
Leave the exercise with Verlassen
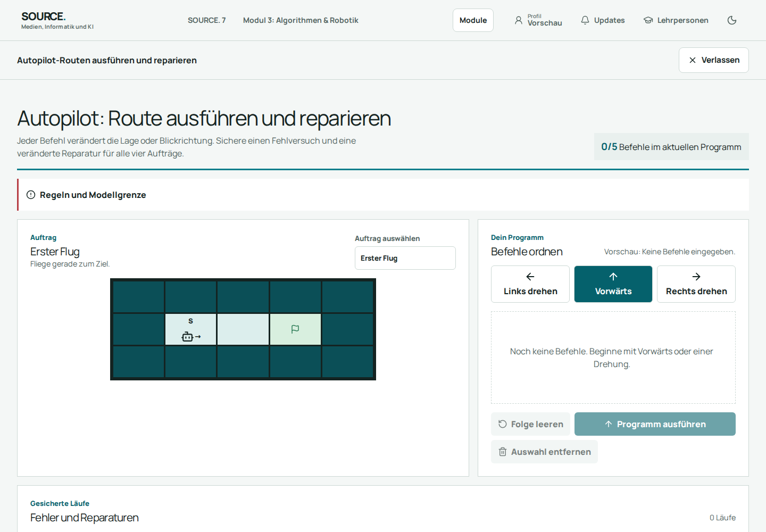tap(713, 60)
